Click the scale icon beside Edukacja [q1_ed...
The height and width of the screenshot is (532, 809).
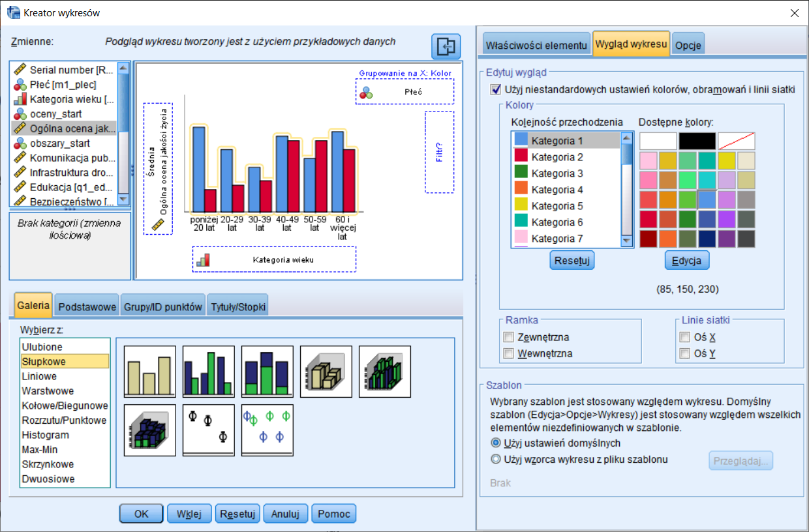pos(20,187)
